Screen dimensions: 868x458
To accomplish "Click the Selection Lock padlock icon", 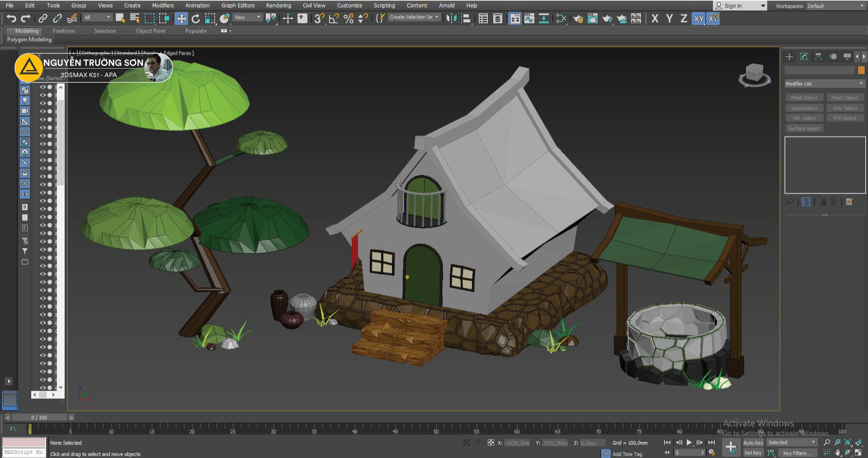I will pyautogui.click(x=478, y=443).
